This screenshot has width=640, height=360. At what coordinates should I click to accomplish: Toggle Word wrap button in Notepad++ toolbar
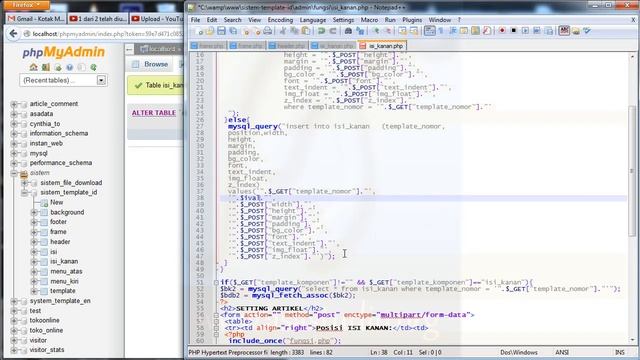click(429, 31)
